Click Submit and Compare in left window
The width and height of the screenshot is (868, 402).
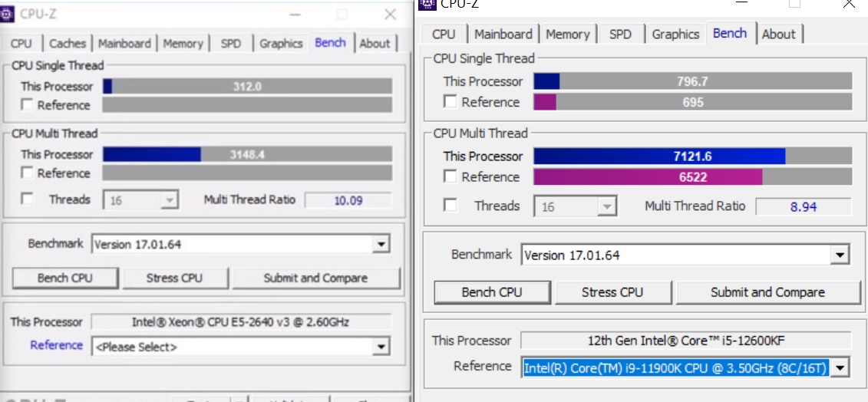pyautogui.click(x=315, y=278)
